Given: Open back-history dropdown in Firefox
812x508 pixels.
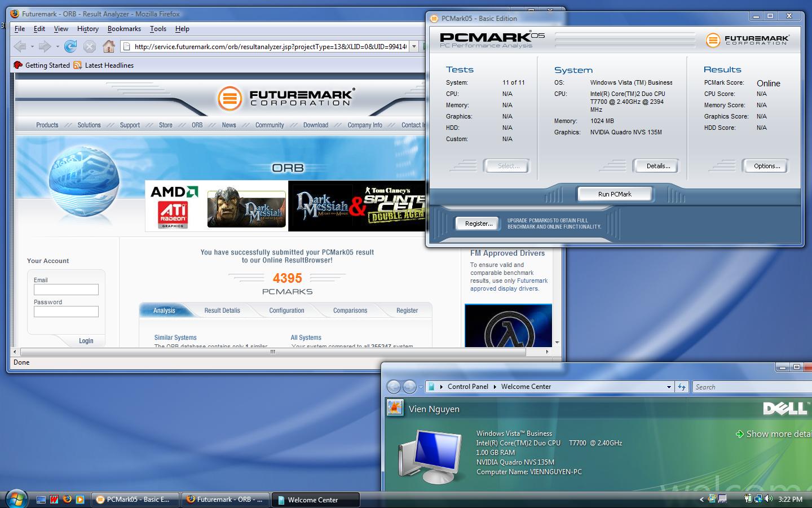Looking at the screenshot, I should [32, 46].
